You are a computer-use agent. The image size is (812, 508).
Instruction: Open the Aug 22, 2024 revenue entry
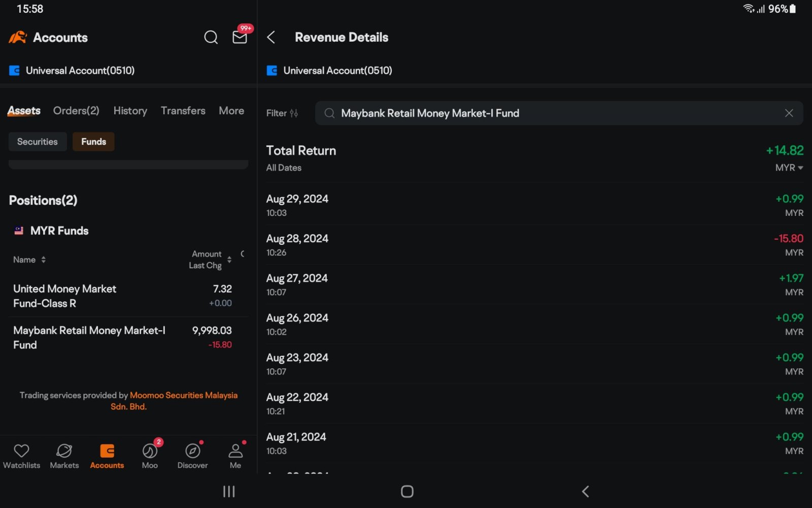(535, 403)
